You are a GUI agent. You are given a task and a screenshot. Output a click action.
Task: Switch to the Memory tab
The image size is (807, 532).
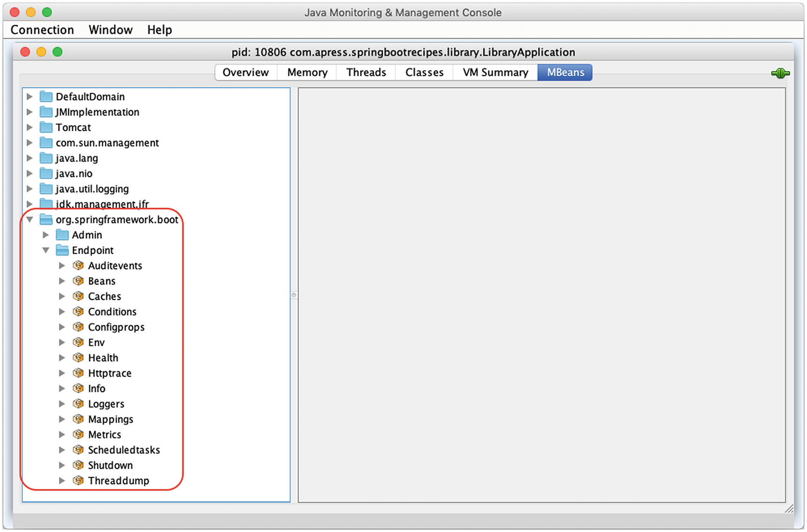[x=307, y=72]
